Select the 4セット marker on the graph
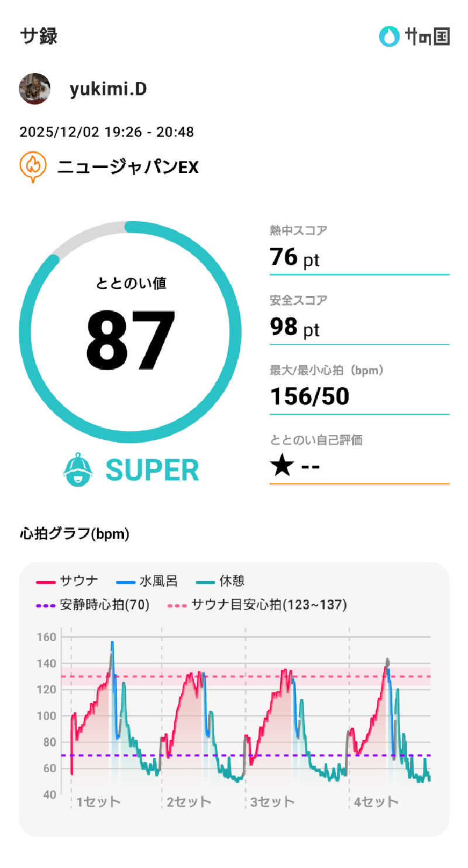This screenshot has height=868, width=468. [x=376, y=801]
